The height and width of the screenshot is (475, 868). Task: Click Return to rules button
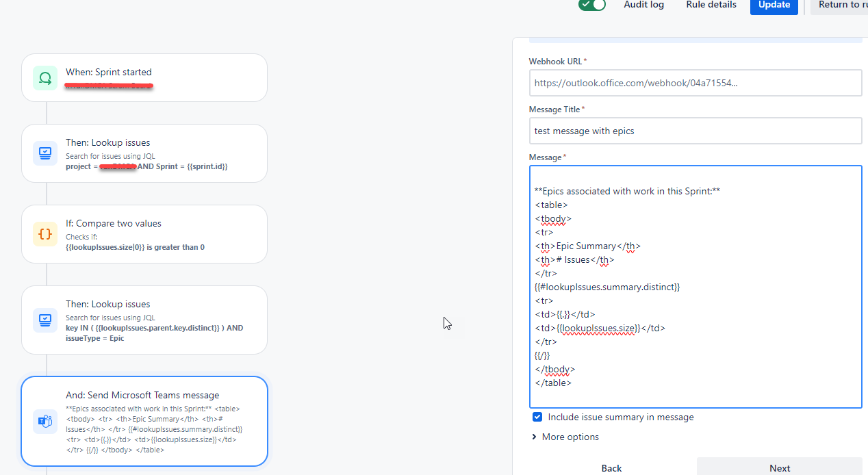839,5
